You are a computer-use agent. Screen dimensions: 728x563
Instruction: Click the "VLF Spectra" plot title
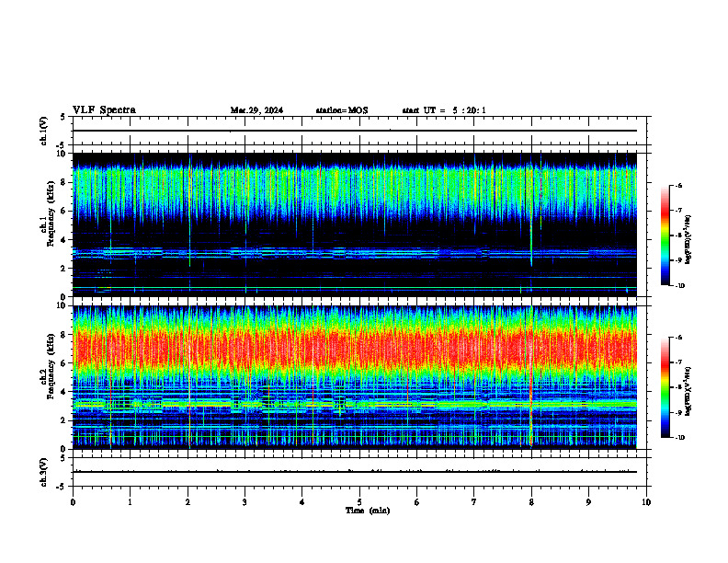pos(104,110)
